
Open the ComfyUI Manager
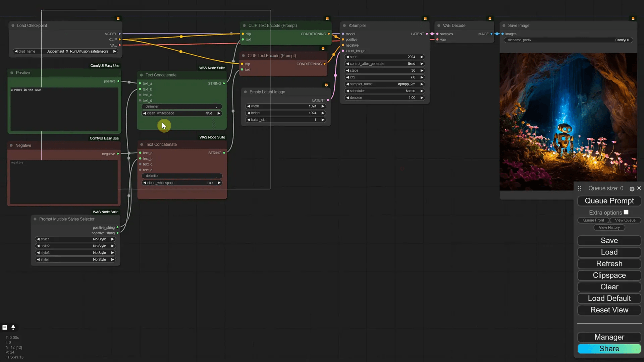(609, 337)
